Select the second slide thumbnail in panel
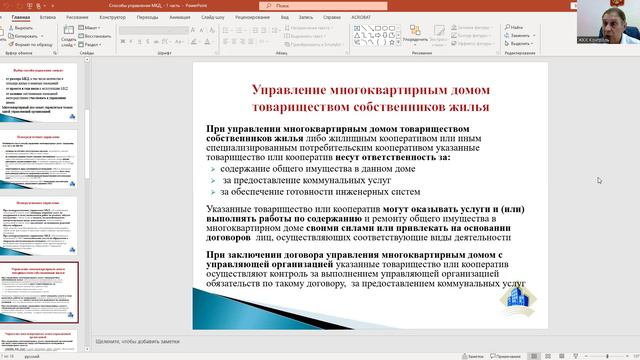This screenshot has width=640, height=360. coord(39,160)
